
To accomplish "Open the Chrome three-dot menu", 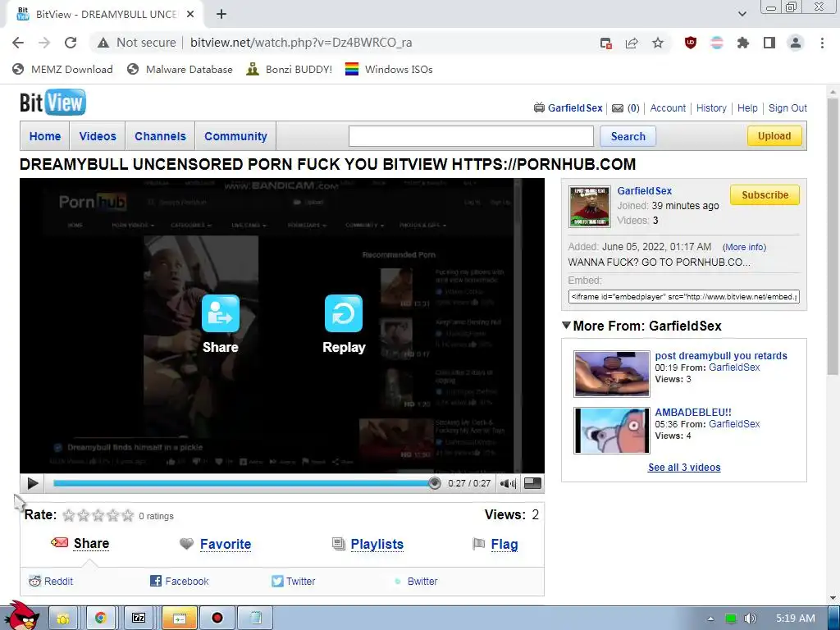I will 822,43.
